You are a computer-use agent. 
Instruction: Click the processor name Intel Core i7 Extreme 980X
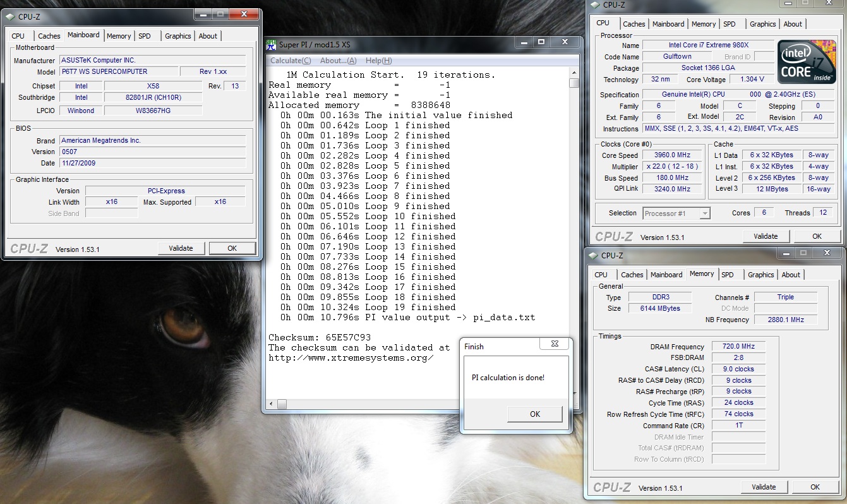point(708,45)
